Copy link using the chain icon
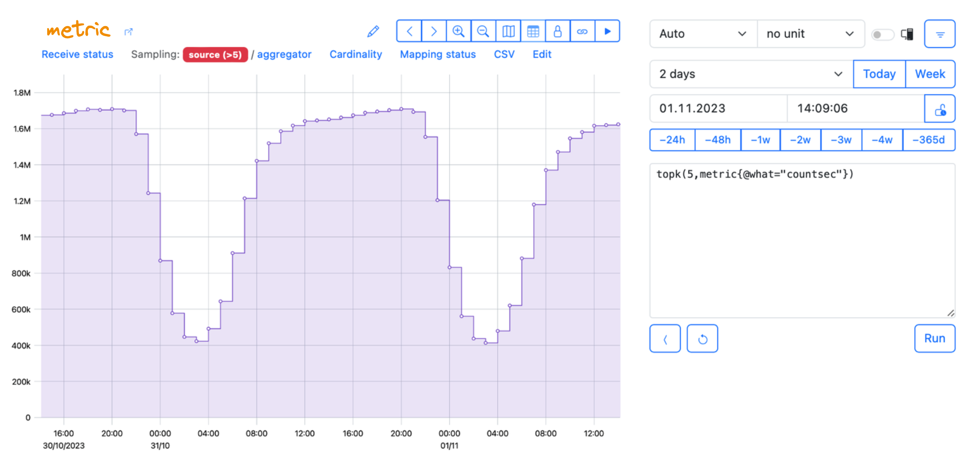This screenshot has width=980, height=475. click(582, 31)
